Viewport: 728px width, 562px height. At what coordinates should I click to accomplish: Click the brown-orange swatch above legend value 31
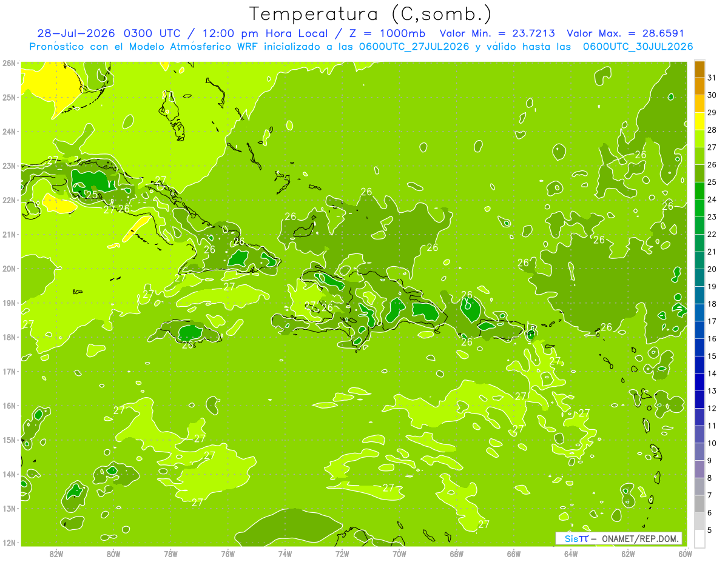(699, 69)
